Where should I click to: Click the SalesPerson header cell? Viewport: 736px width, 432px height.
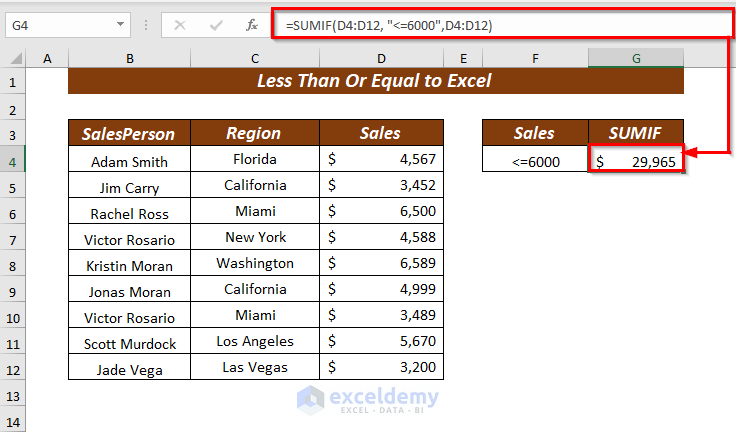click(129, 133)
